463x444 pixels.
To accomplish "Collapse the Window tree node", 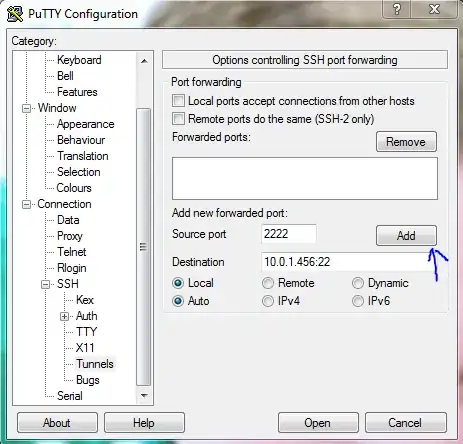I will coord(26,108).
